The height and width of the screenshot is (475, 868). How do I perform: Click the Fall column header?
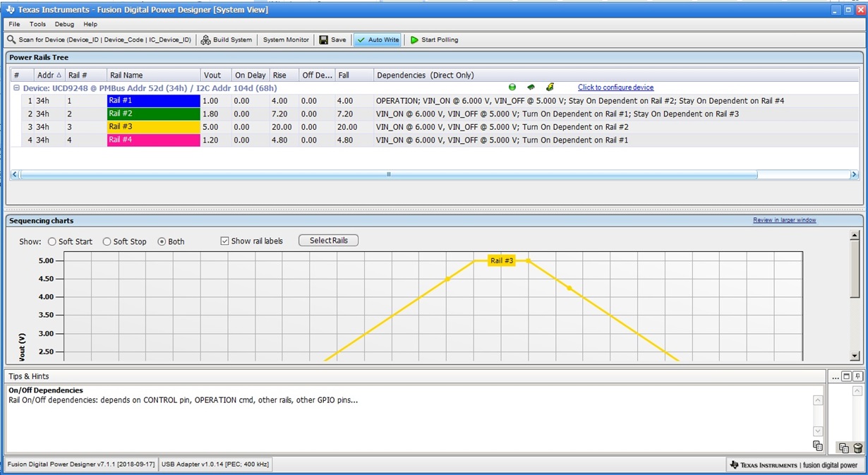coord(354,75)
